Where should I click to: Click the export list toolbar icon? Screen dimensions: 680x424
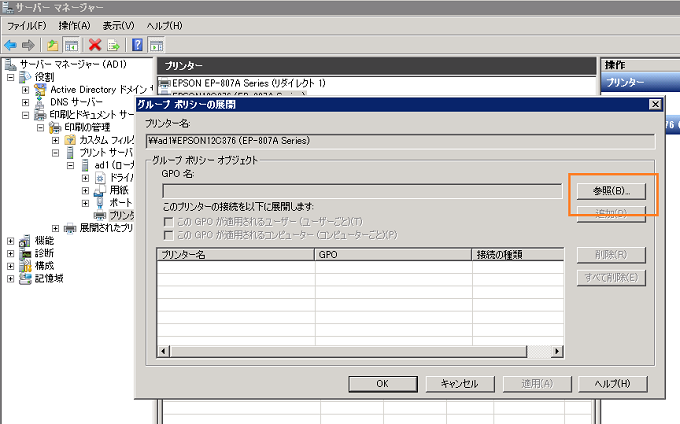tap(114, 45)
